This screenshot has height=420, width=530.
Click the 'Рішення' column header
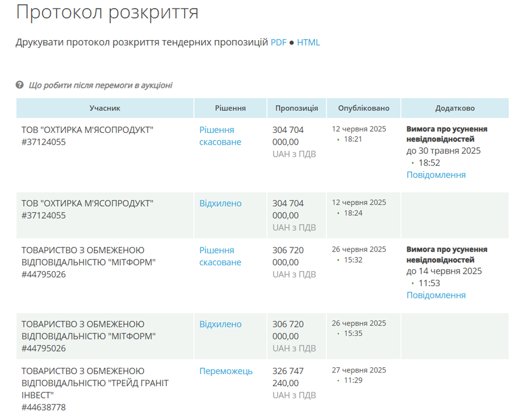pos(230,108)
